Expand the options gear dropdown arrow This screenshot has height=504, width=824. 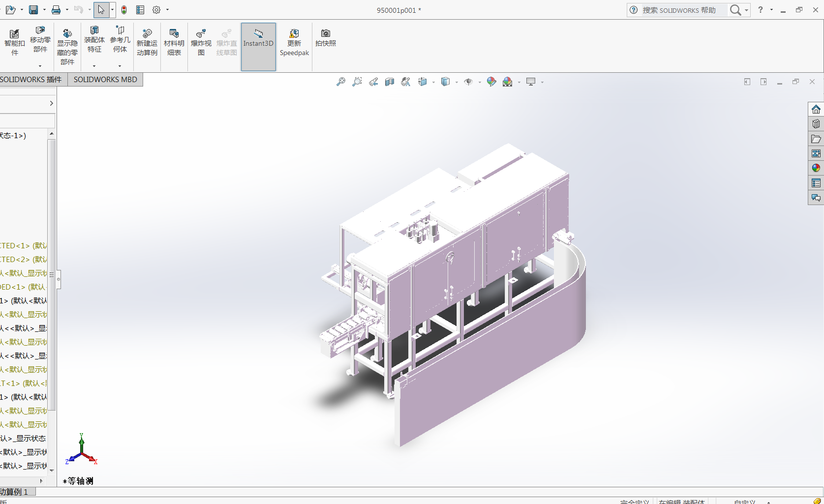click(x=167, y=10)
